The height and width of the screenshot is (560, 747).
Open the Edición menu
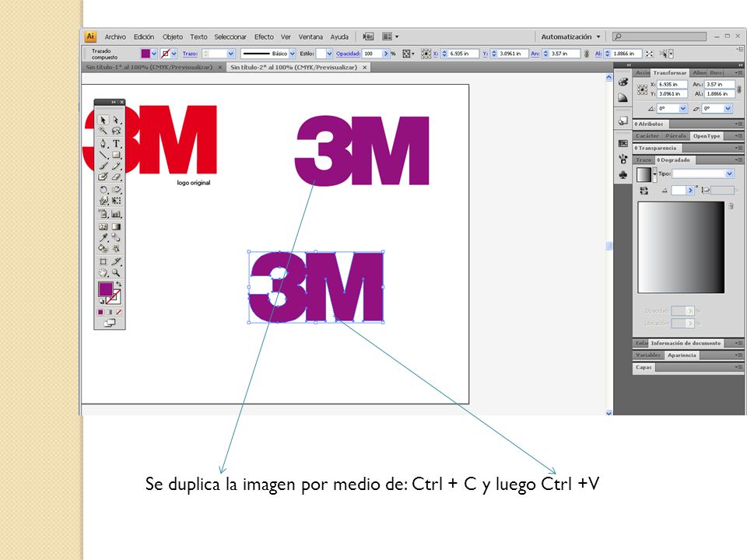(144, 37)
